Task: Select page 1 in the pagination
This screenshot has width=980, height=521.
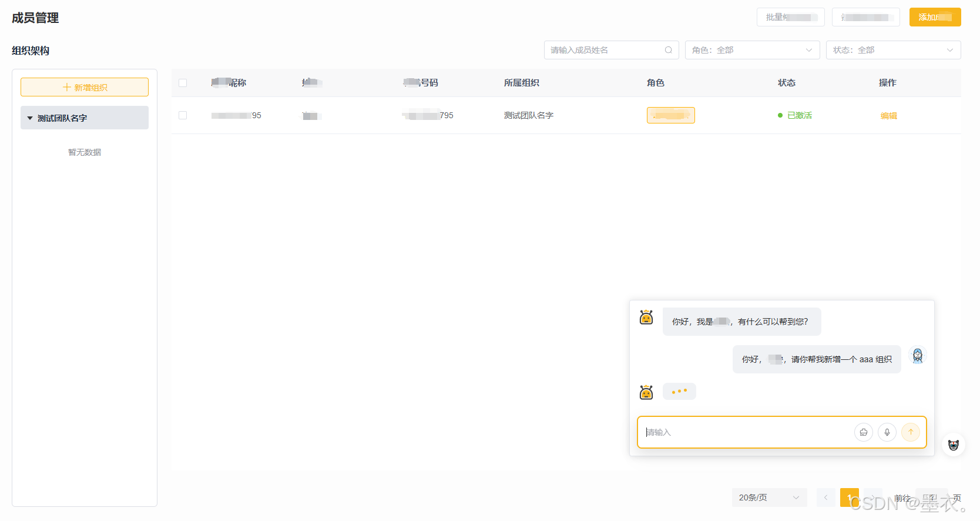Action: point(850,497)
